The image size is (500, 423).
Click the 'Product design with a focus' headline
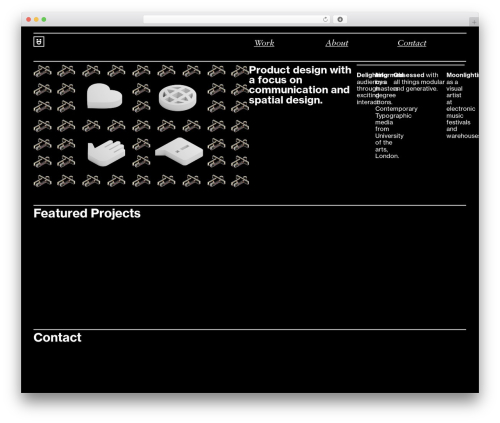click(x=300, y=85)
